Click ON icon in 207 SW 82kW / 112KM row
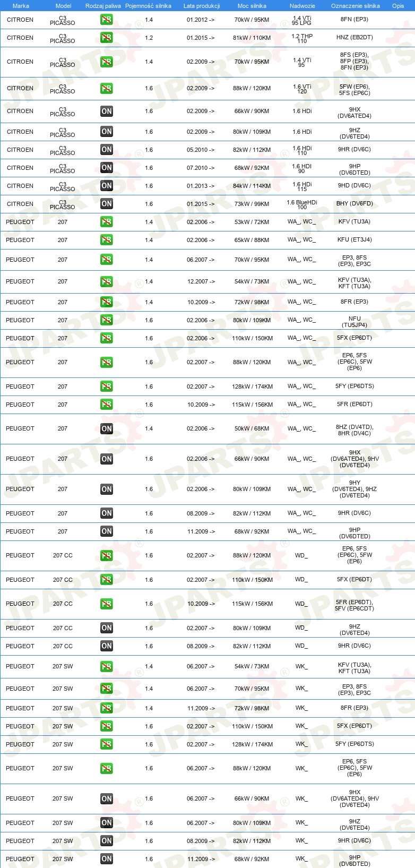 pyautogui.click(x=107, y=841)
